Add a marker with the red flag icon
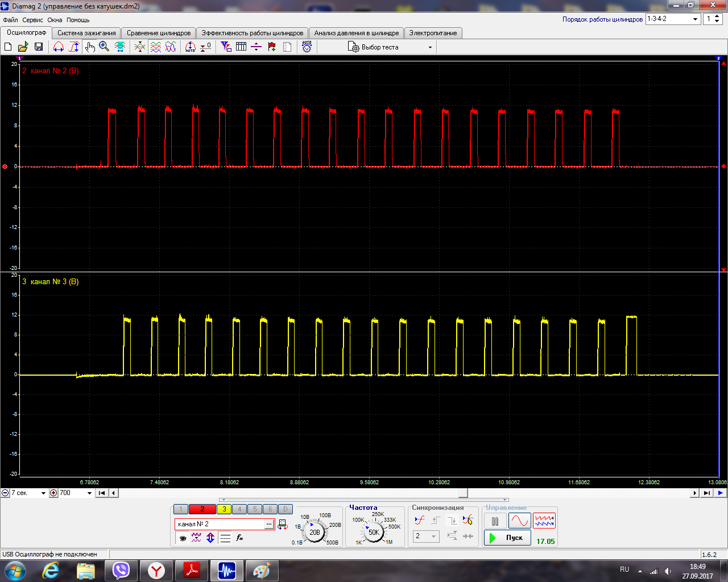Screen dimensions: 728x582 point(272,47)
